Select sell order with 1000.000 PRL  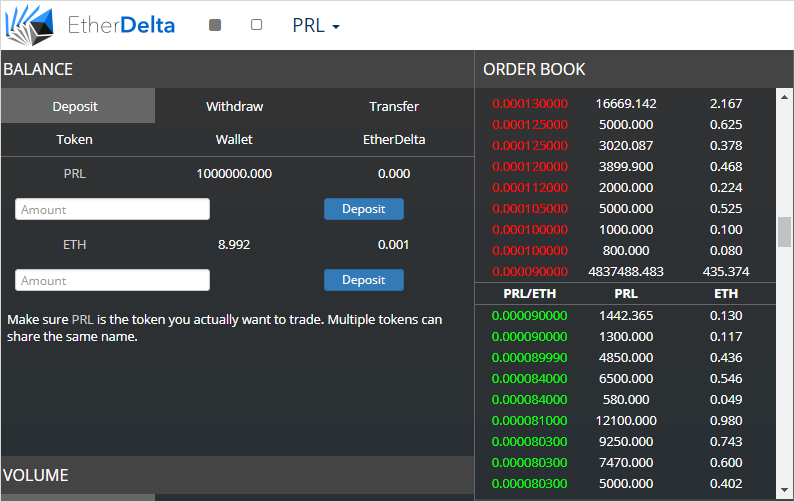pyautogui.click(x=625, y=229)
